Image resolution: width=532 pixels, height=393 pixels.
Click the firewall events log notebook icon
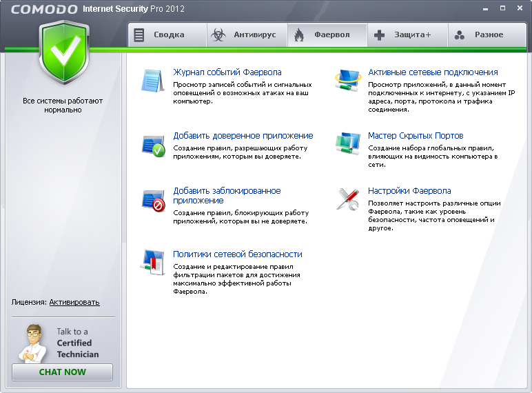pos(153,81)
